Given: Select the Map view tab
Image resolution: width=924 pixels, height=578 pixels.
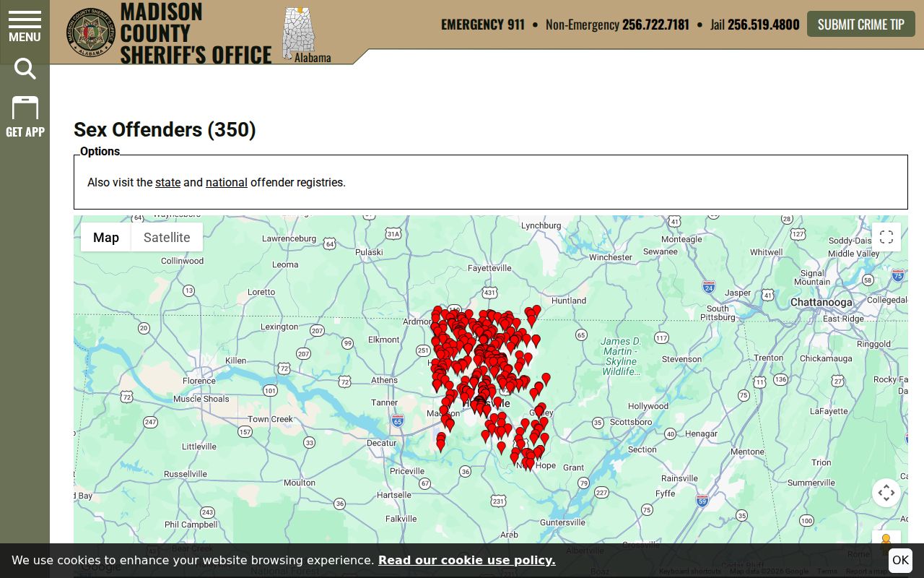Looking at the screenshot, I should click(106, 237).
